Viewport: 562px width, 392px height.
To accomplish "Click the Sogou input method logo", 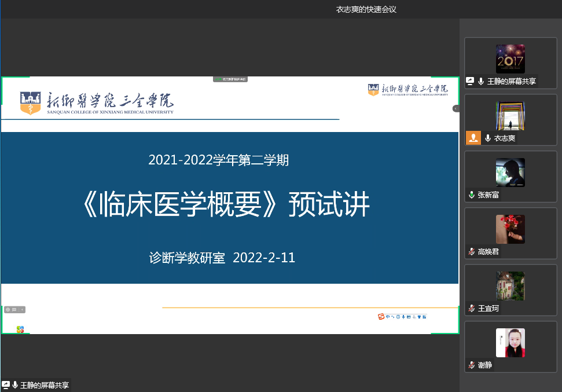I will click(381, 316).
